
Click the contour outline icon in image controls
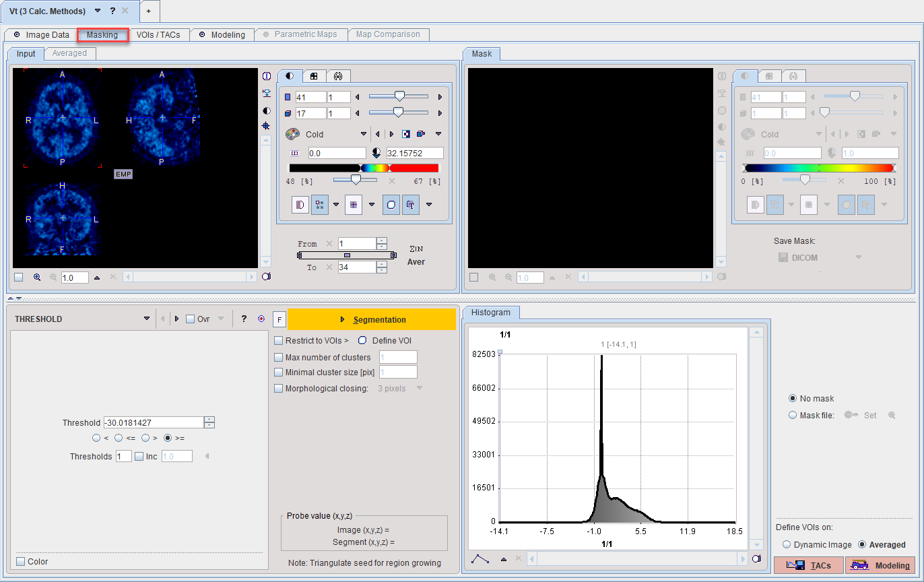click(x=391, y=205)
